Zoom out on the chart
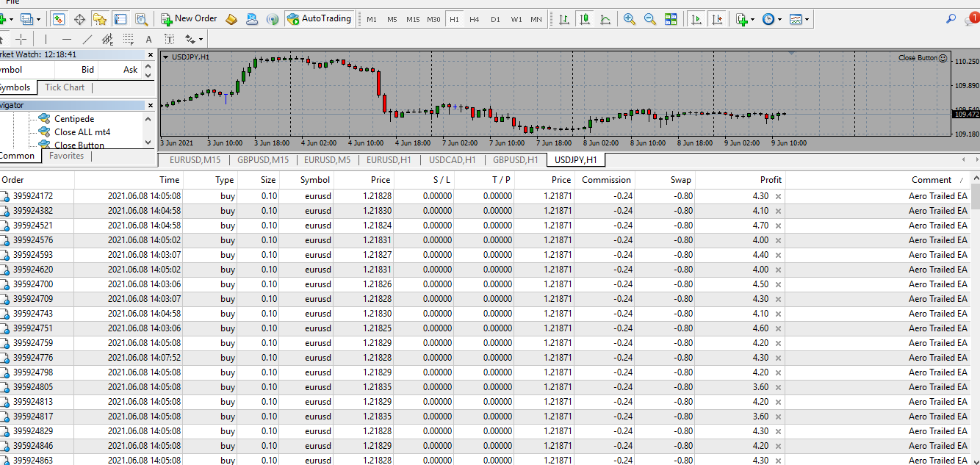 [x=650, y=19]
